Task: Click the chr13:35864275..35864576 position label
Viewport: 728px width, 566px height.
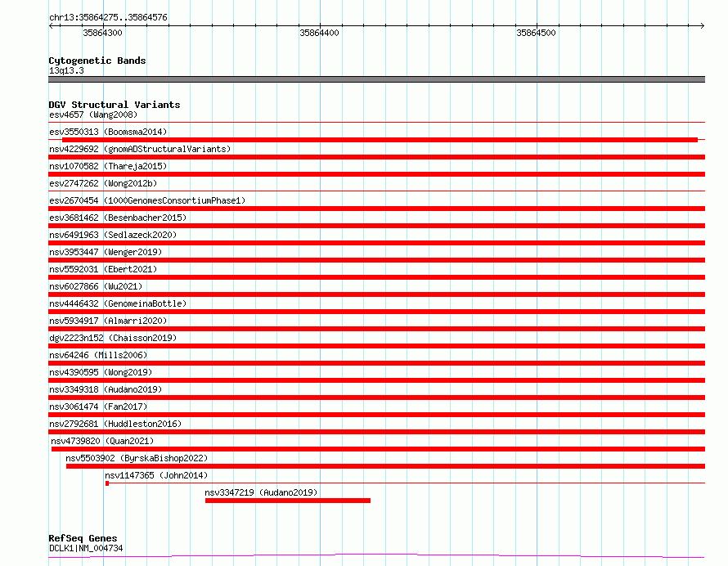Action: coord(108,17)
